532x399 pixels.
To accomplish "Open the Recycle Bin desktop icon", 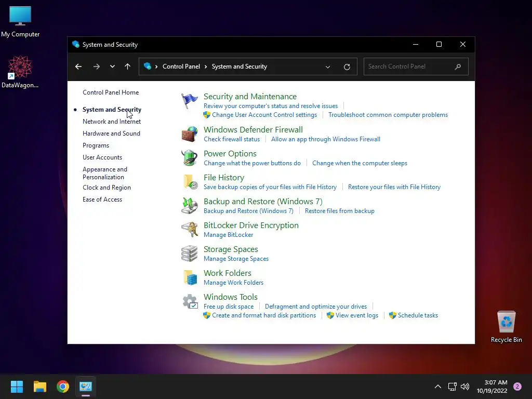I will pos(506,326).
